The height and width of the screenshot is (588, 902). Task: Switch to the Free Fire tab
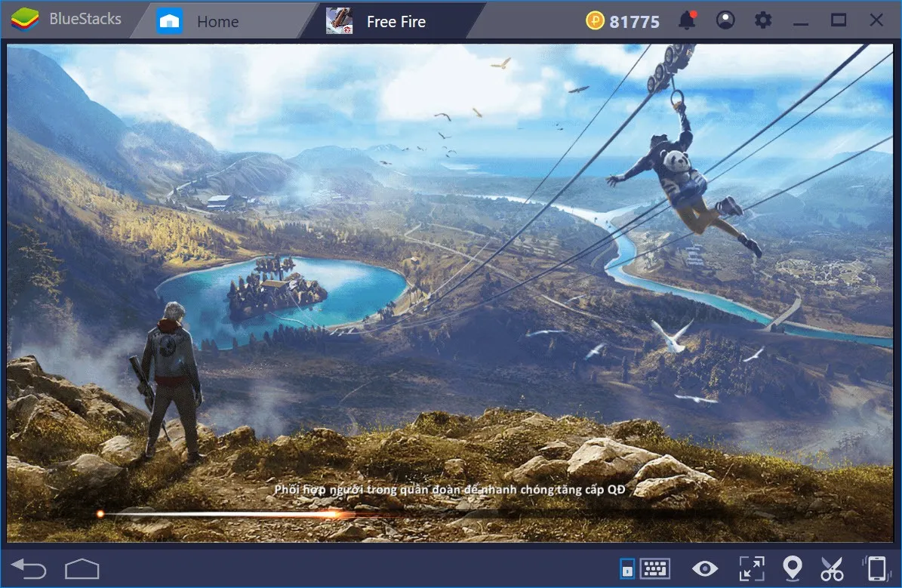point(396,20)
